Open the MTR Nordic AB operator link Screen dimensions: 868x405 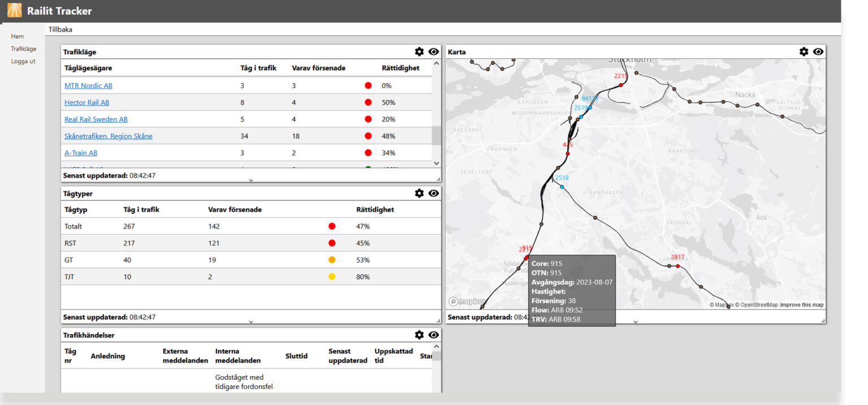(x=88, y=85)
